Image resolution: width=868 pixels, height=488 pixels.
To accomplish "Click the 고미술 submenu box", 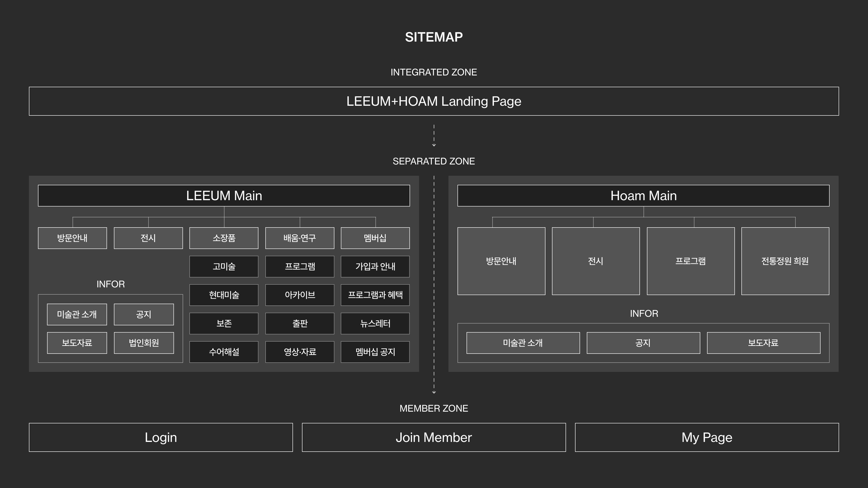I will pyautogui.click(x=224, y=267).
